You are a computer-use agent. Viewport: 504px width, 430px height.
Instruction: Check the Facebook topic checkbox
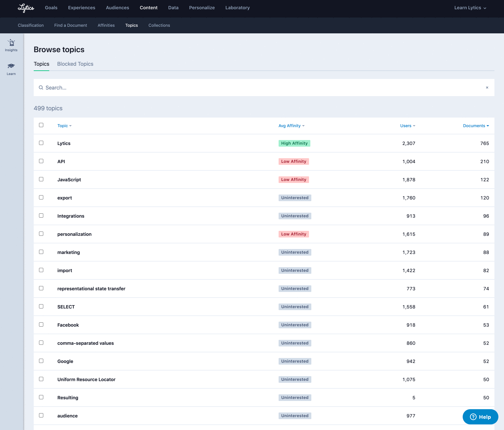point(41,325)
